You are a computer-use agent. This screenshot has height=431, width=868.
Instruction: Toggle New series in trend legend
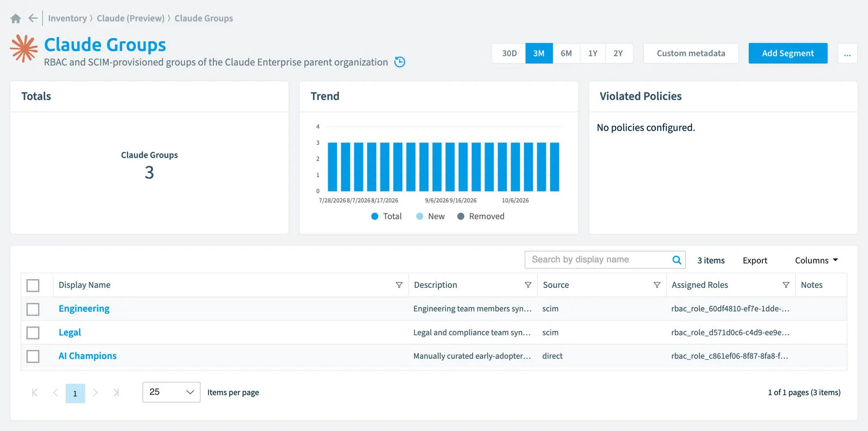[430, 216]
